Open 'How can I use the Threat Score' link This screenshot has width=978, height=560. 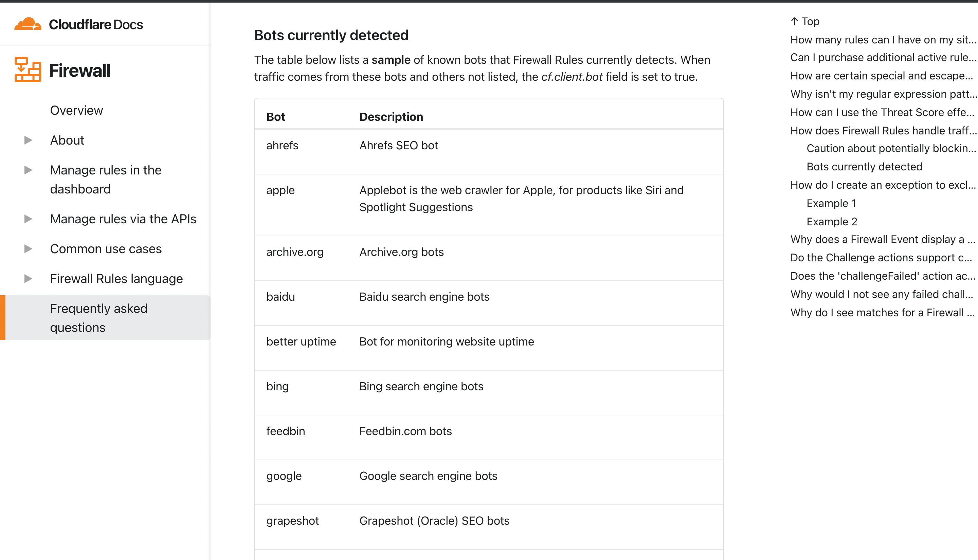883,112
